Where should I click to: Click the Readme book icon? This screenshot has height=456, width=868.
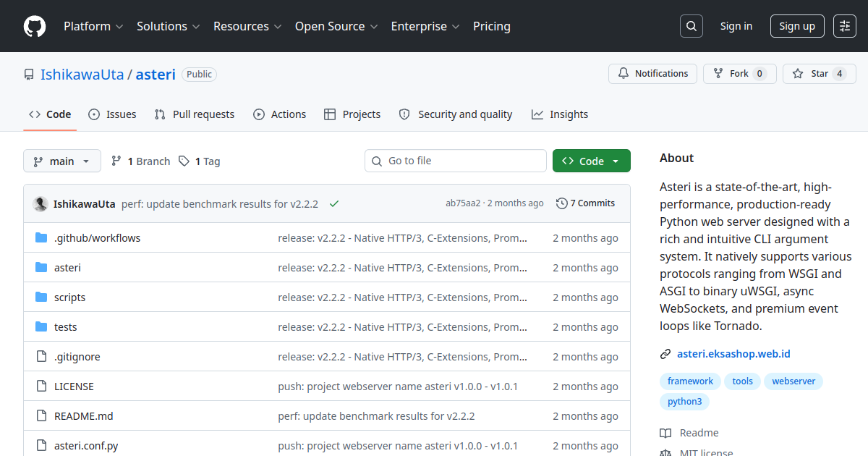[x=665, y=434]
